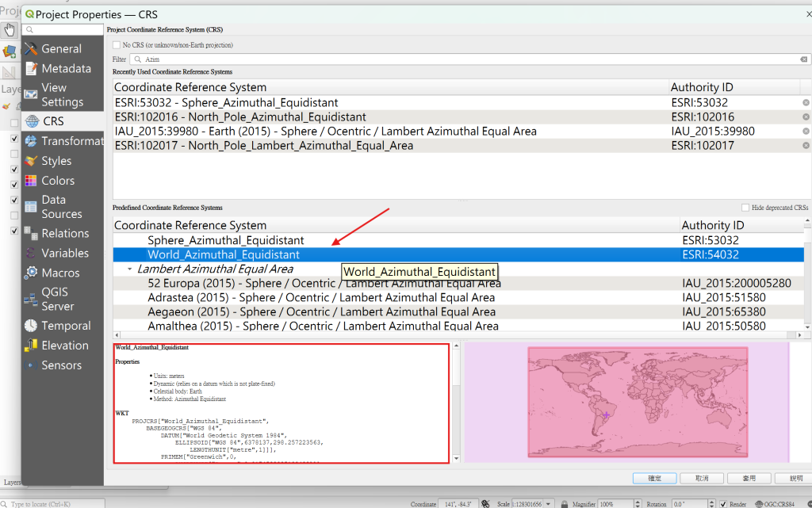Select World_Azimuthal_Equidistant in predefined list
The image size is (812, 508).
point(458,254)
